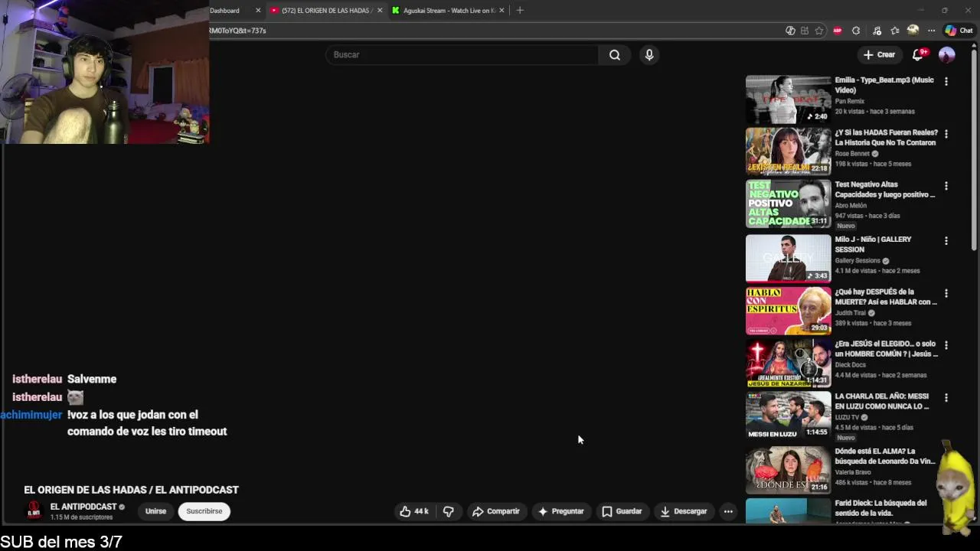Viewport: 980px width, 551px height.
Task: Open Copilot Chat button
Action: [959, 31]
